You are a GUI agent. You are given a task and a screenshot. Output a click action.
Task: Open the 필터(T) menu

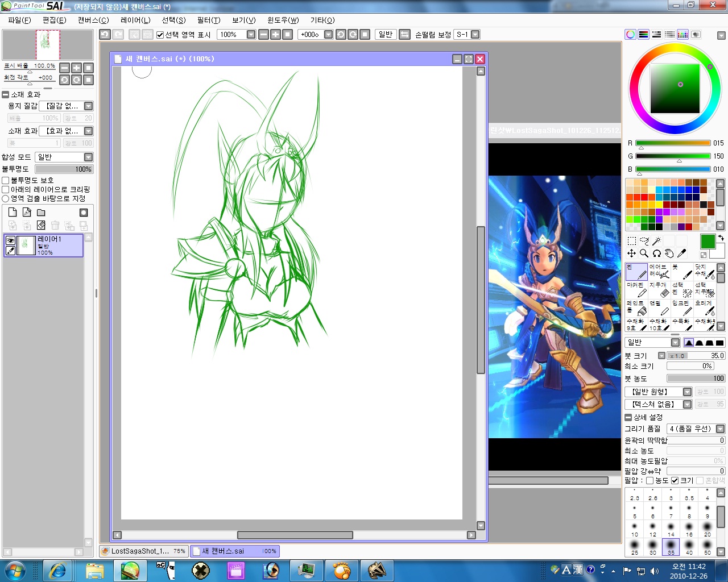pyautogui.click(x=209, y=20)
